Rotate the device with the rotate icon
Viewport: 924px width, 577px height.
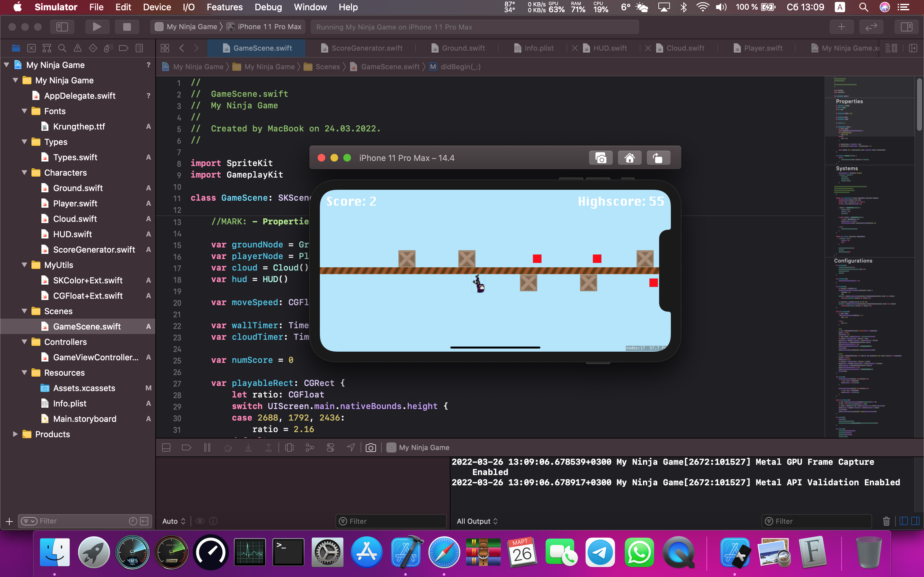point(658,158)
